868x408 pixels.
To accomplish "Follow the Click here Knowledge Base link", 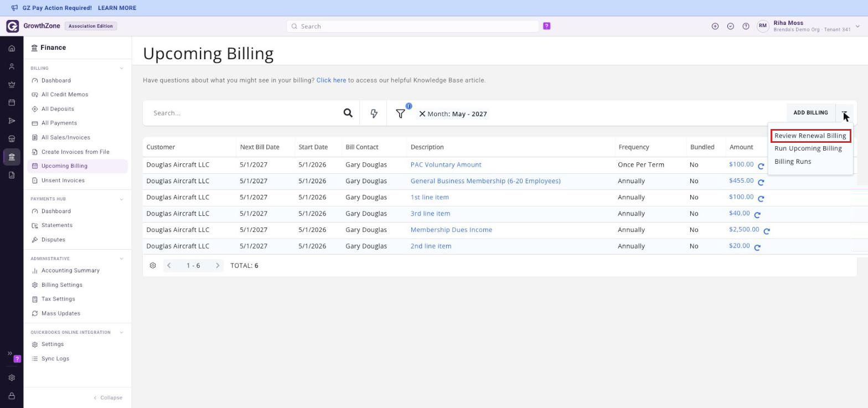I will tap(331, 80).
